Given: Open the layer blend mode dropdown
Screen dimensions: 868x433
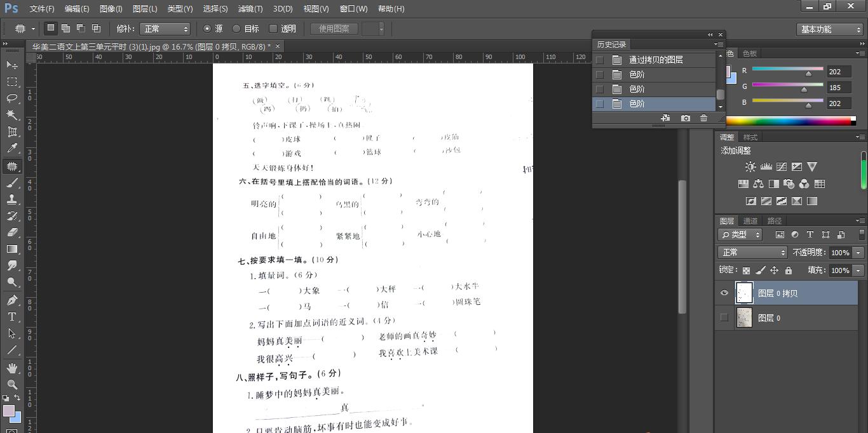Looking at the screenshot, I should click(x=752, y=252).
